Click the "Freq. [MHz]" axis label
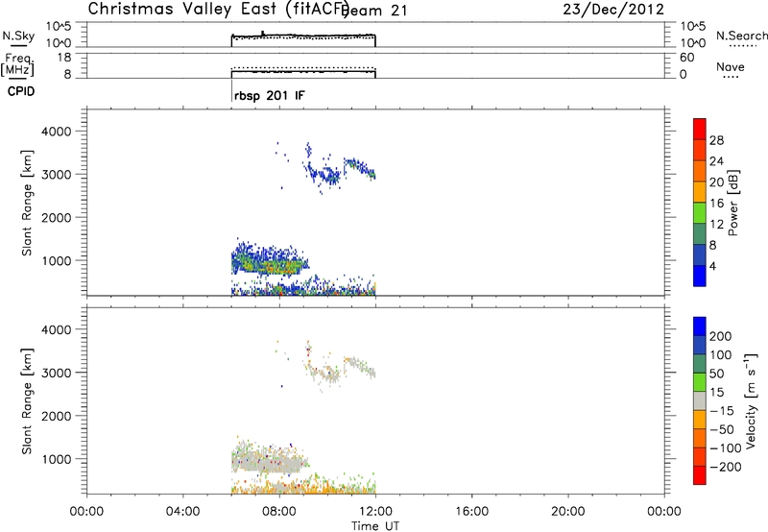 tap(17, 64)
